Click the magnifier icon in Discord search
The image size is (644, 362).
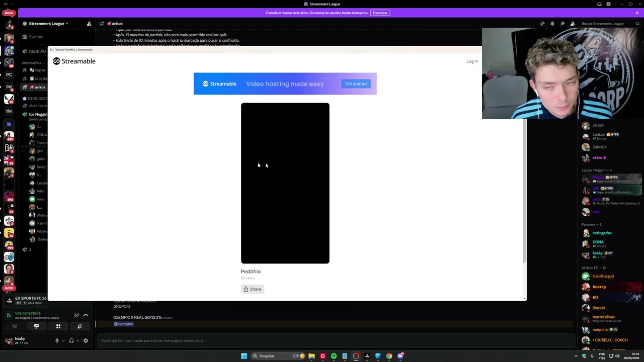point(637,24)
